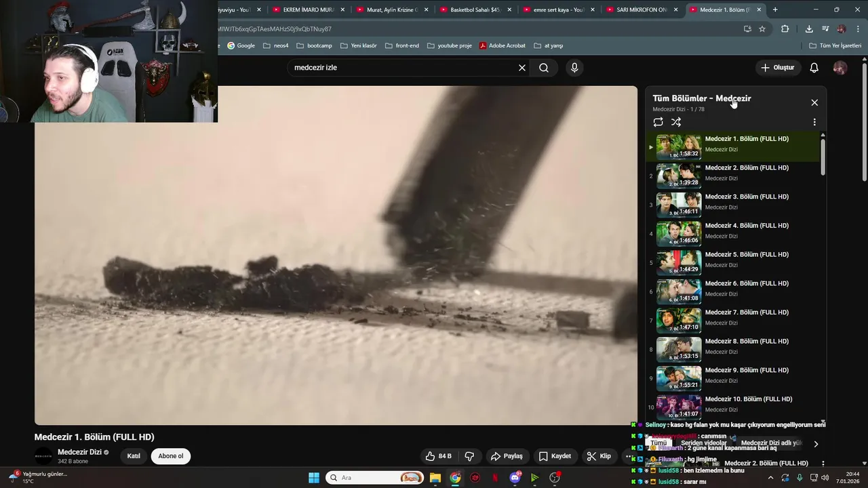Click the page vertical scrollbar
This screenshot has width=868, height=488.
(865, 122)
